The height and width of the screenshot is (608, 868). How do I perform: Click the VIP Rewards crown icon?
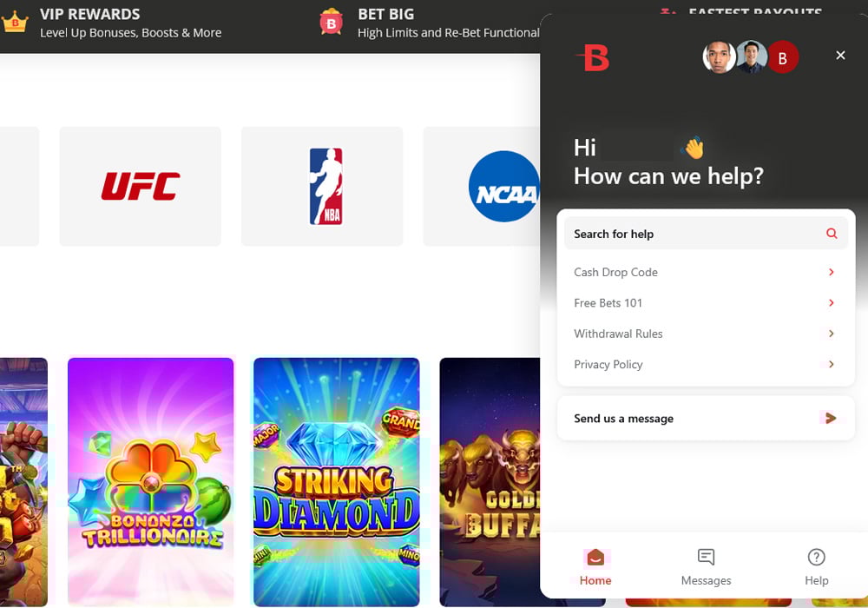click(x=15, y=23)
